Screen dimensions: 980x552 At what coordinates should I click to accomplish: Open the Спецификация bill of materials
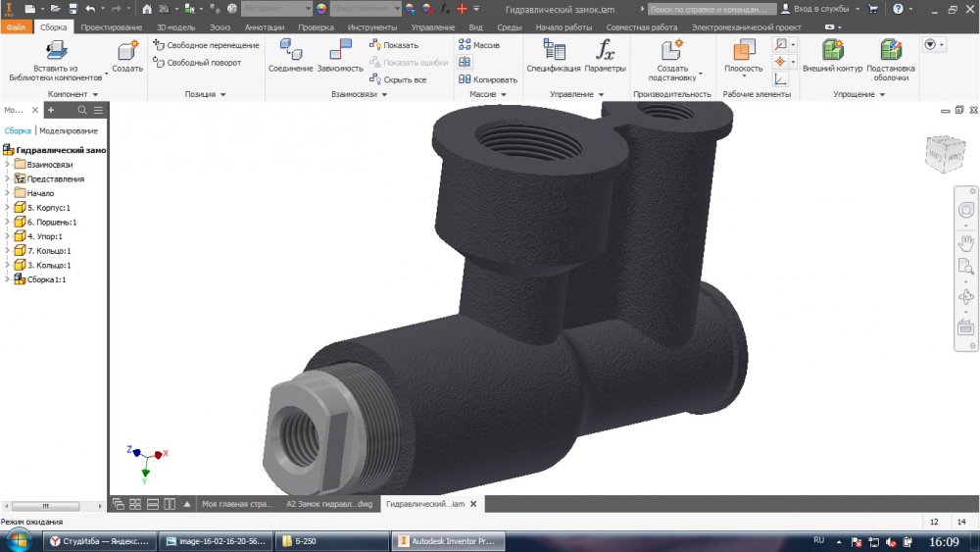click(553, 51)
